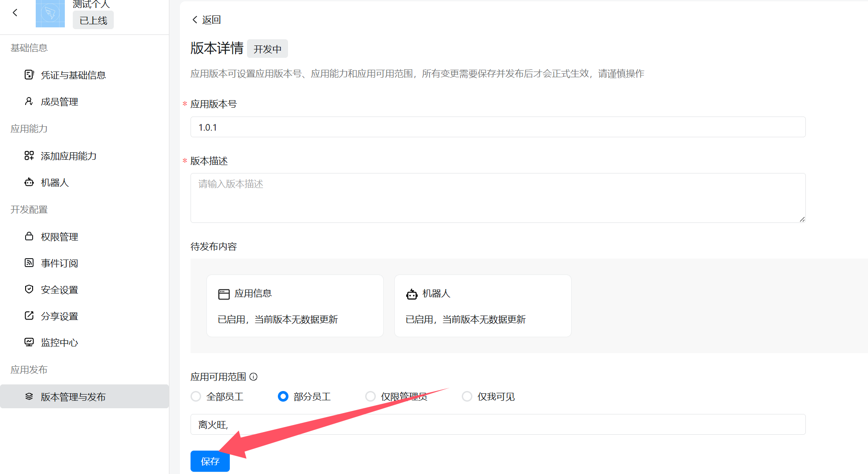868x474 pixels.
Task: Click the 权限管理 lock icon
Action: (29, 236)
